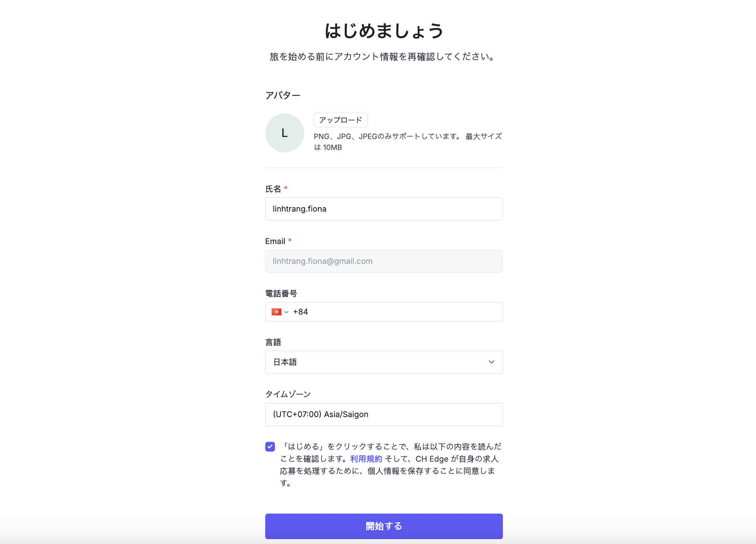Click the chevron arrow in 日本語 selector
Screen dimensions: 756x544
coord(492,362)
